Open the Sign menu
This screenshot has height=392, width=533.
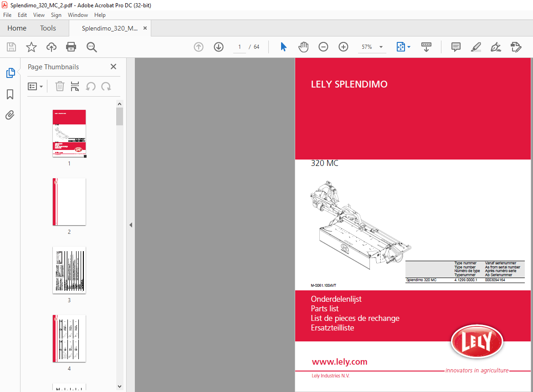[x=56, y=15]
